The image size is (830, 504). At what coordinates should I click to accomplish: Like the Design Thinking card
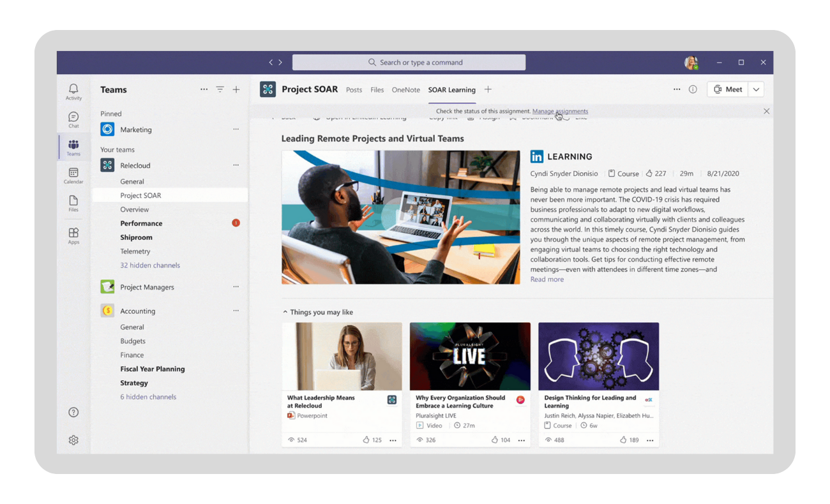pyautogui.click(x=623, y=440)
